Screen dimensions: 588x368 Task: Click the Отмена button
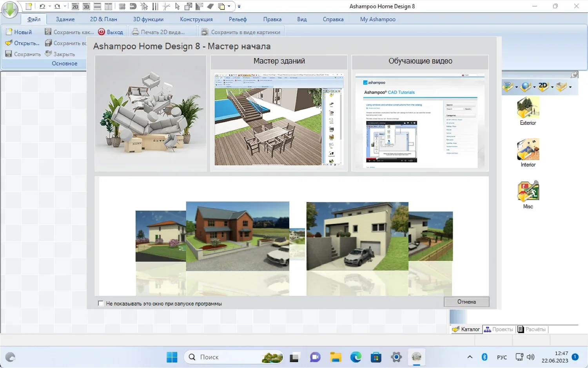click(466, 302)
